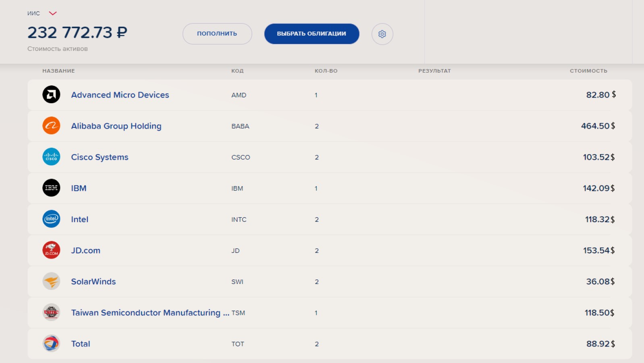The height and width of the screenshot is (363, 644).
Task: Click the 142.09 $ IBM value
Action: click(x=599, y=188)
